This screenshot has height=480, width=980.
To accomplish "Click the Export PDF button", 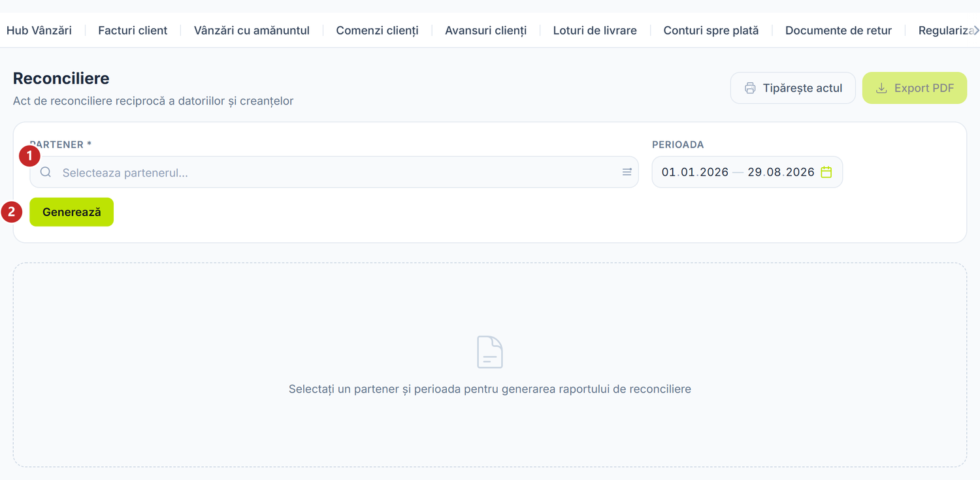I will [x=915, y=88].
